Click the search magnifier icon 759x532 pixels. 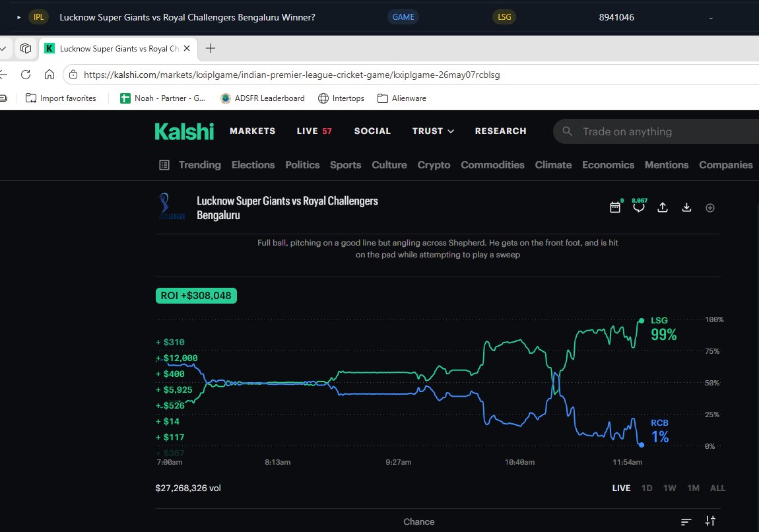[x=568, y=131]
